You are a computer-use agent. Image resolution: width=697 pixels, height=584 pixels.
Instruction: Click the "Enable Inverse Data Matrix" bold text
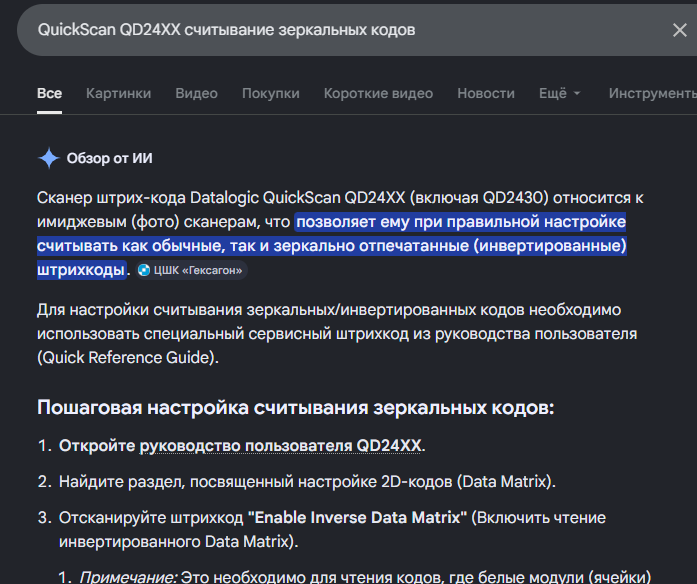pyautogui.click(x=357, y=518)
